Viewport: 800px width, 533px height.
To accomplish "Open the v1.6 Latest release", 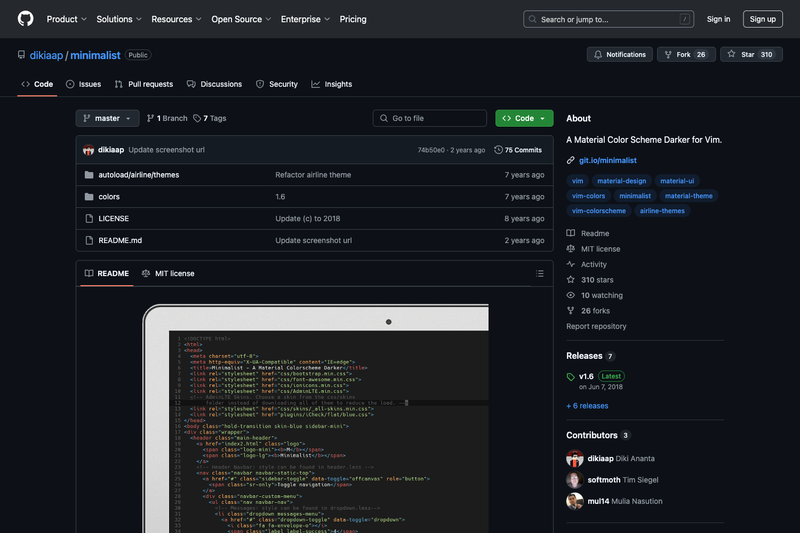I will (595, 381).
